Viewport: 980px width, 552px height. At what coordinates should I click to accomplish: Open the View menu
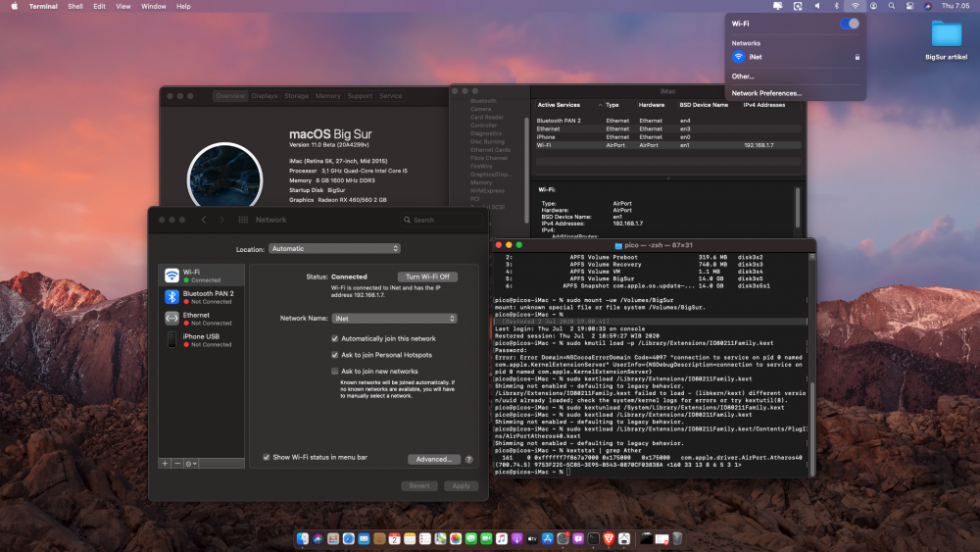pyautogui.click(x=123, y=6)
